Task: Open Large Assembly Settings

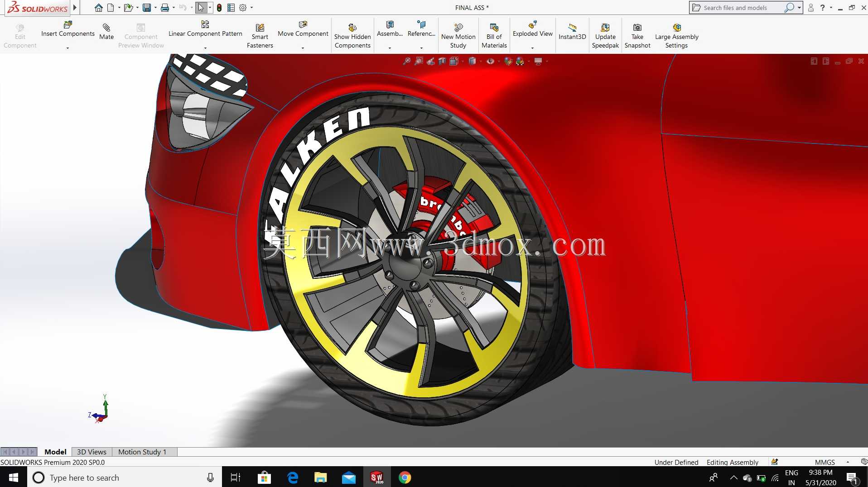Action: (x=676, y=36)
